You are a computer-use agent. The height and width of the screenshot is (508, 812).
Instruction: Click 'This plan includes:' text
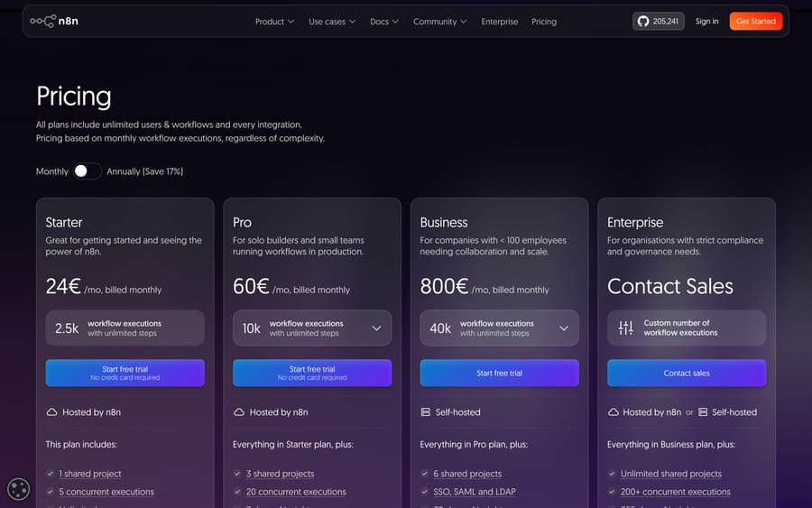81,444
